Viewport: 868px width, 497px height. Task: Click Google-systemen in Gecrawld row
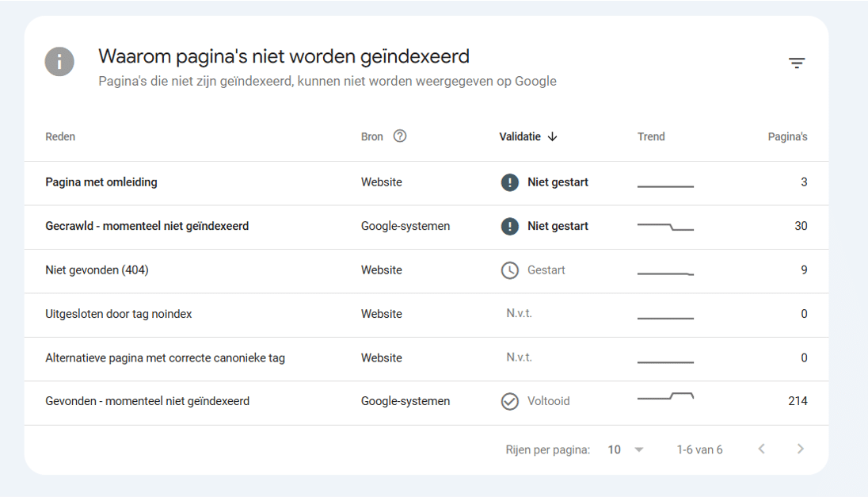tap(405, 226)
